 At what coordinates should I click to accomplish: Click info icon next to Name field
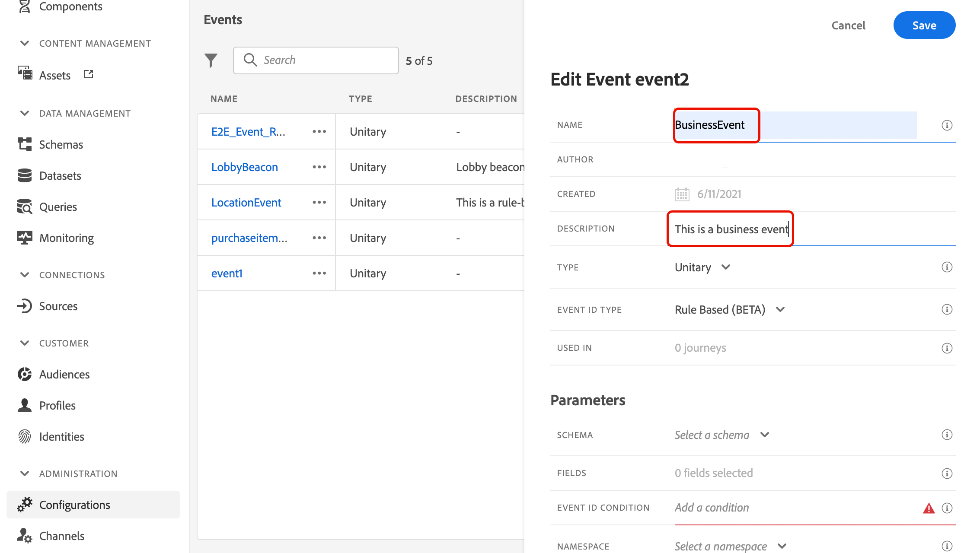click(x=947, y=125)
